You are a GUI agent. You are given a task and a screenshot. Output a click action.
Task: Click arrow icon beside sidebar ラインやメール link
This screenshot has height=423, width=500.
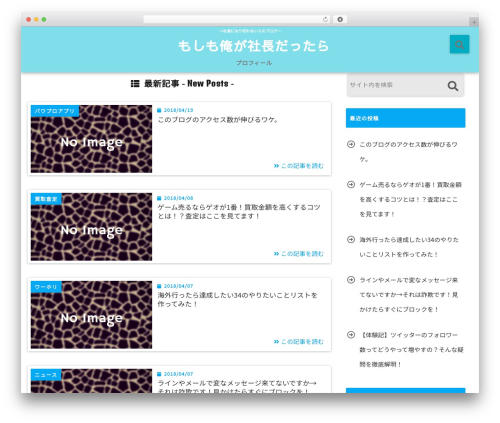click(351, 280)
